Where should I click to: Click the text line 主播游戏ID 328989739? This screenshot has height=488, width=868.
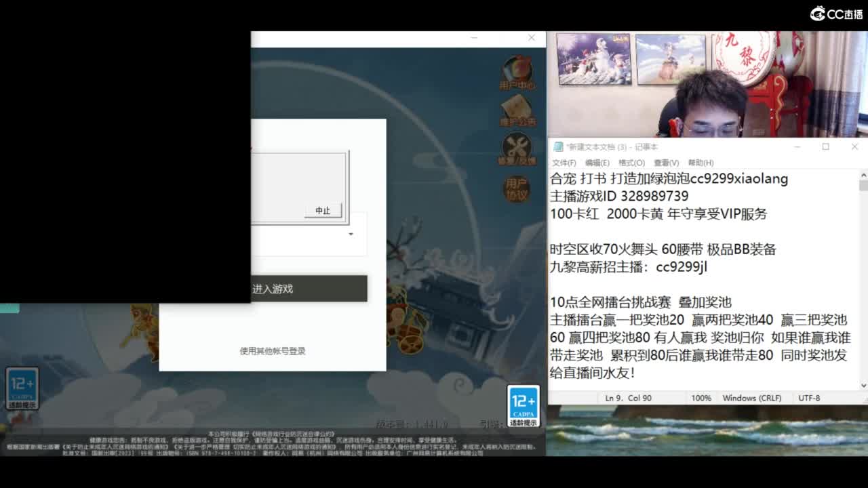coord(619,196)
